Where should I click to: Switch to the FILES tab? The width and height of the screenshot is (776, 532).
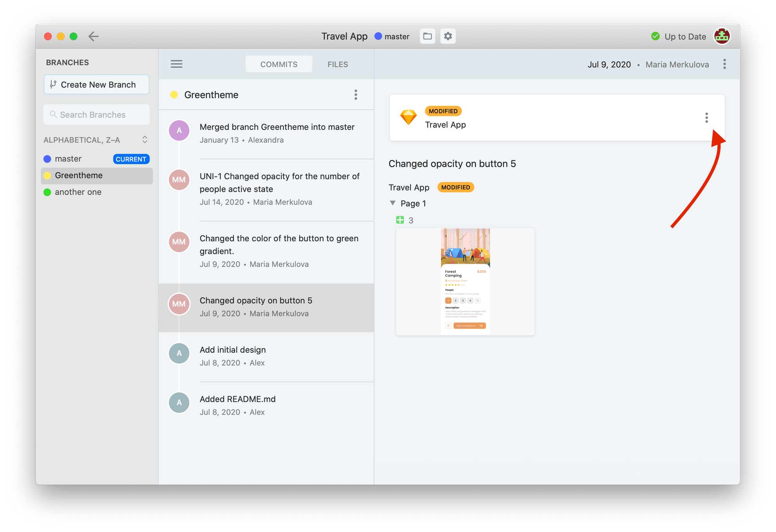click(338, 64)
